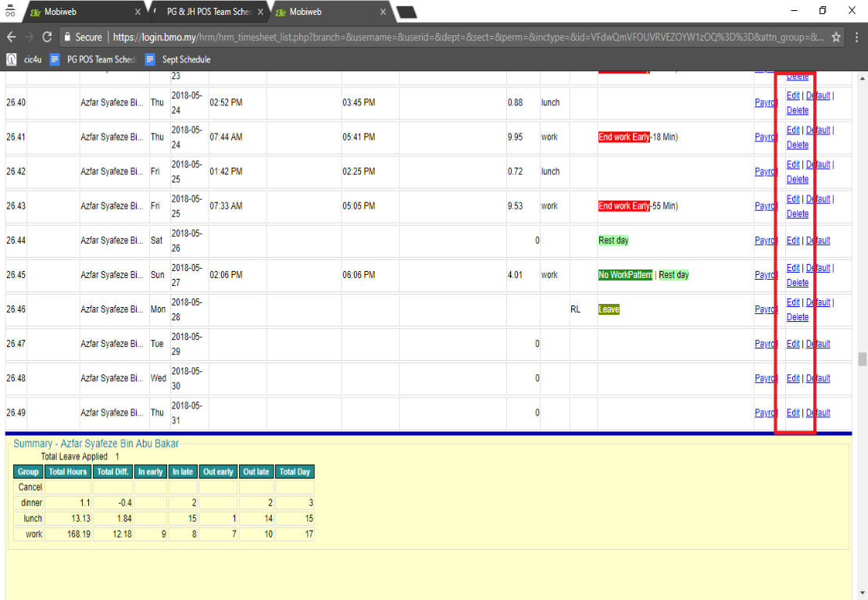
Task: Edit row 26.43 work entry
Action: (793, 198)
